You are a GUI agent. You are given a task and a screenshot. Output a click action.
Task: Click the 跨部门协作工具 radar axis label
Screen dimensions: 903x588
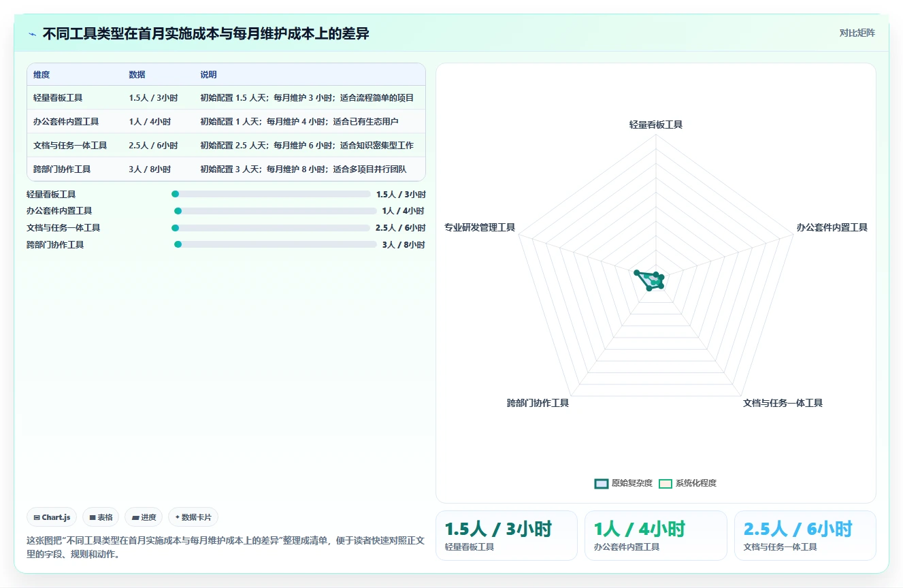pos(538,403)
